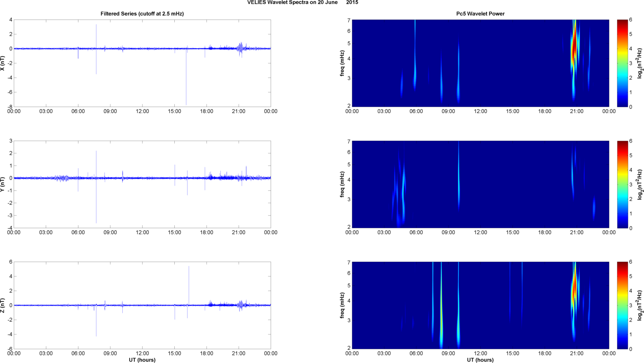Click the '7' frequency tick of the top wavelet panel
This screenshot has height=363, width=644.
[349, 20]
